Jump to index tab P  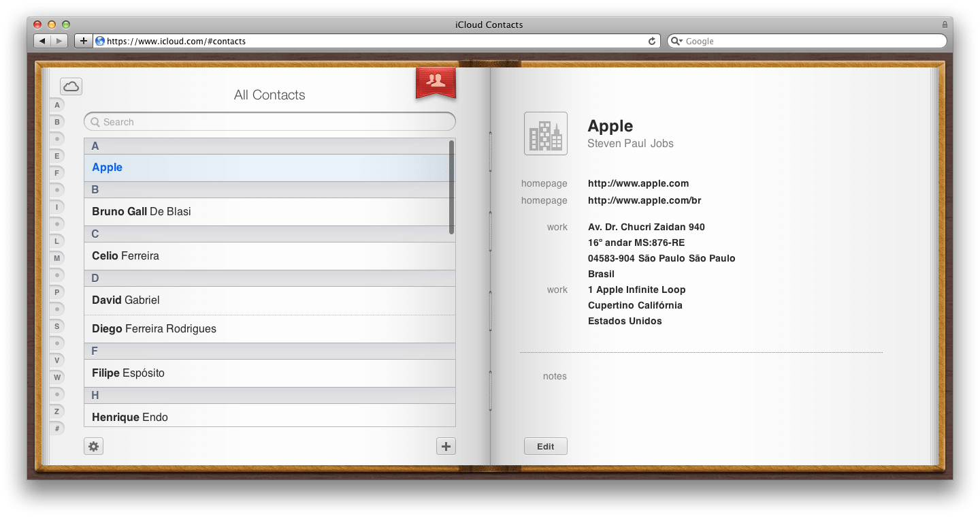pos(57,292)
